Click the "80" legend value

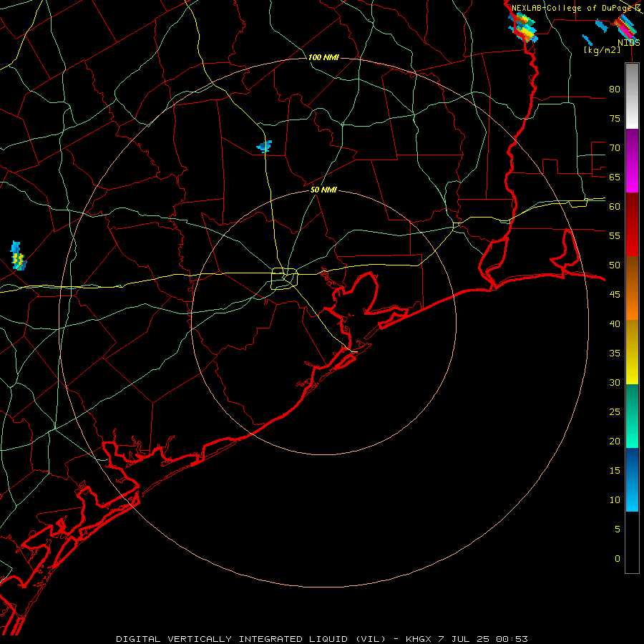615,89
